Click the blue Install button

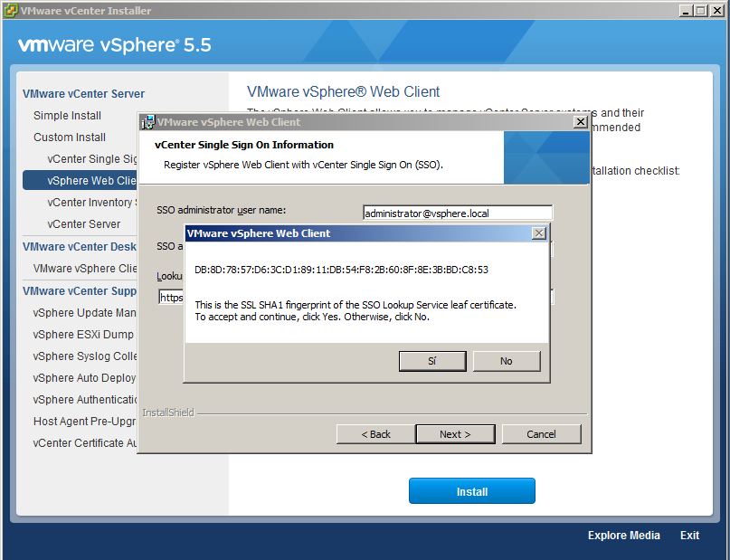point(471,491)
